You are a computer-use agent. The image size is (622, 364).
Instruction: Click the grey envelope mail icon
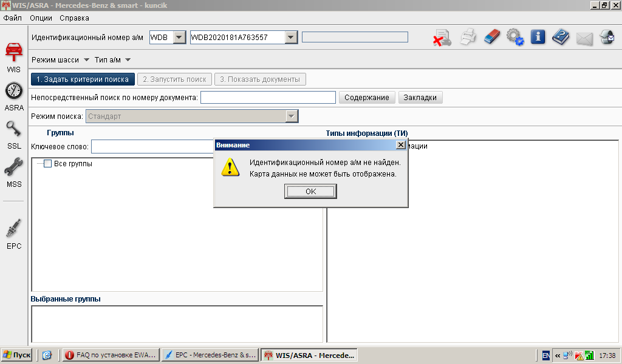584,39
